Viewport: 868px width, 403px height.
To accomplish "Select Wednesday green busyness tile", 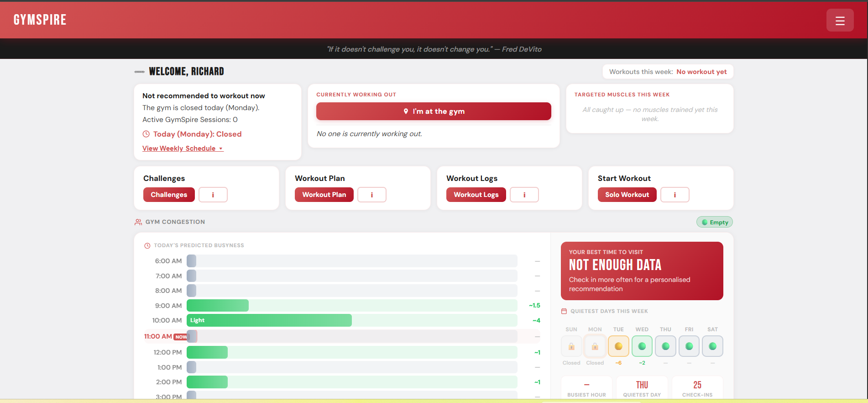I will [x=642, y=346].
